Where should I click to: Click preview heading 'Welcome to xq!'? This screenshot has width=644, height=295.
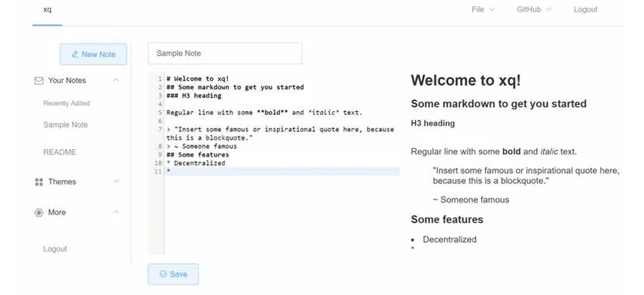(x=466, y=80)
